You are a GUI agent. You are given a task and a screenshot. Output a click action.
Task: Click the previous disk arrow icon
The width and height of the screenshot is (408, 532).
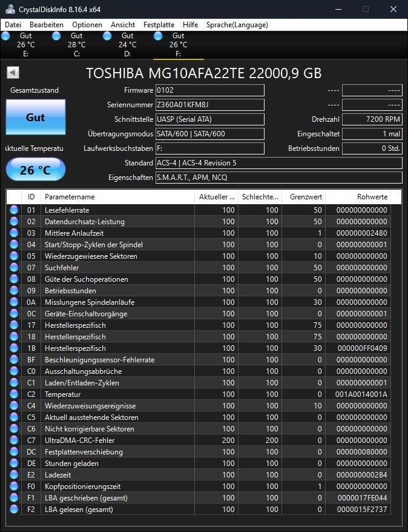(x=13, y=73)
